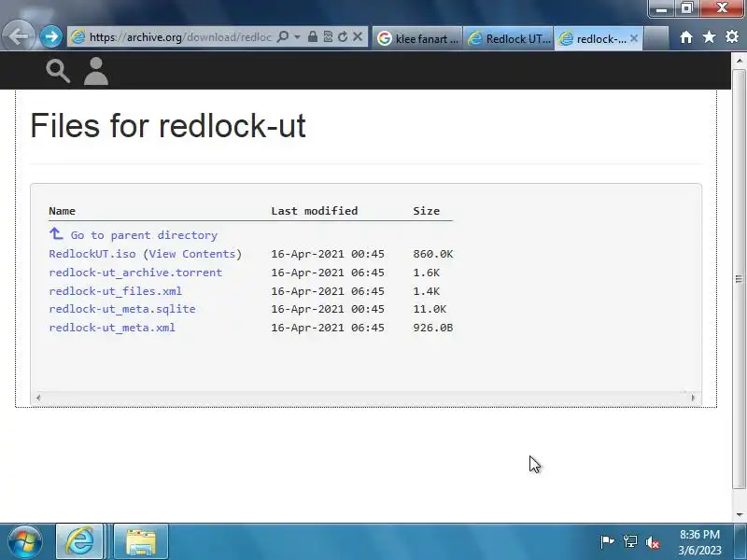Click the search magnifier in address bar
Image resolution: width=747 pixels, height=560 pixels.
tap(283, 36)
